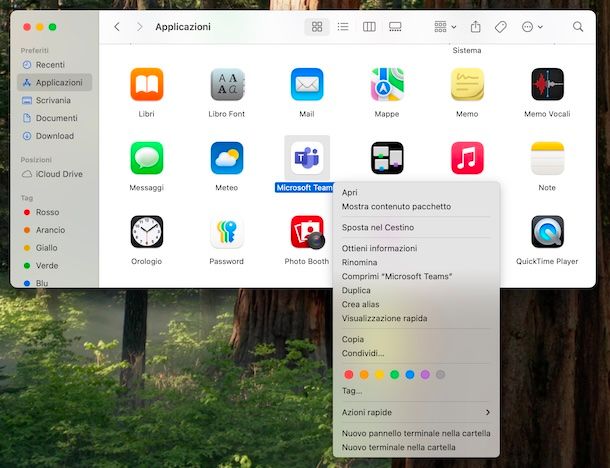Select the QuickTime Player app icon

[x=547, y=232]
